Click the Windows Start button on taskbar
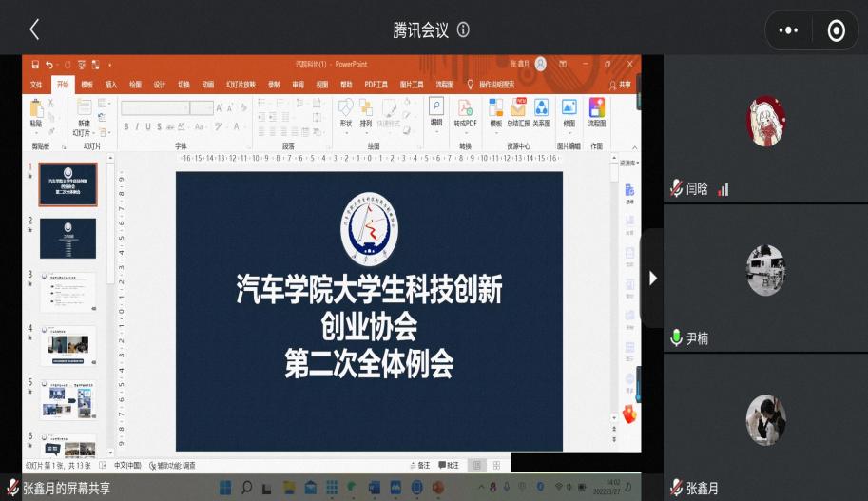 (x=225, y=488)
